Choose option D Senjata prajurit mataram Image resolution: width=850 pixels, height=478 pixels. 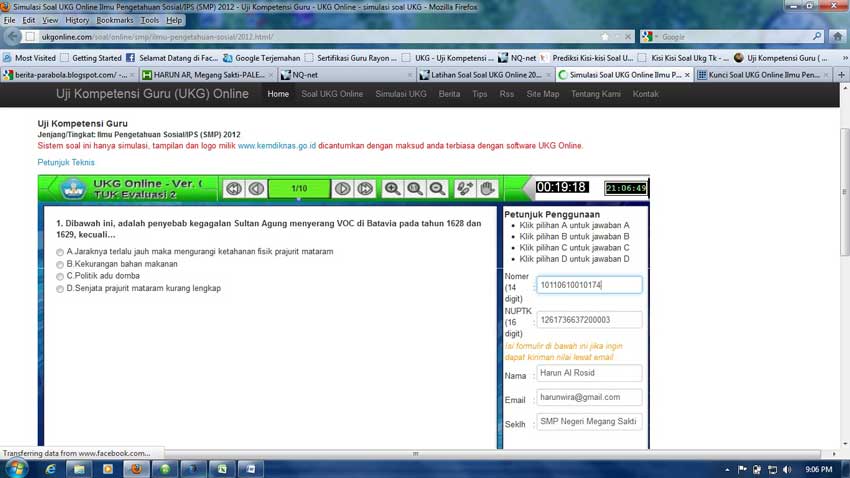point(60,289)
